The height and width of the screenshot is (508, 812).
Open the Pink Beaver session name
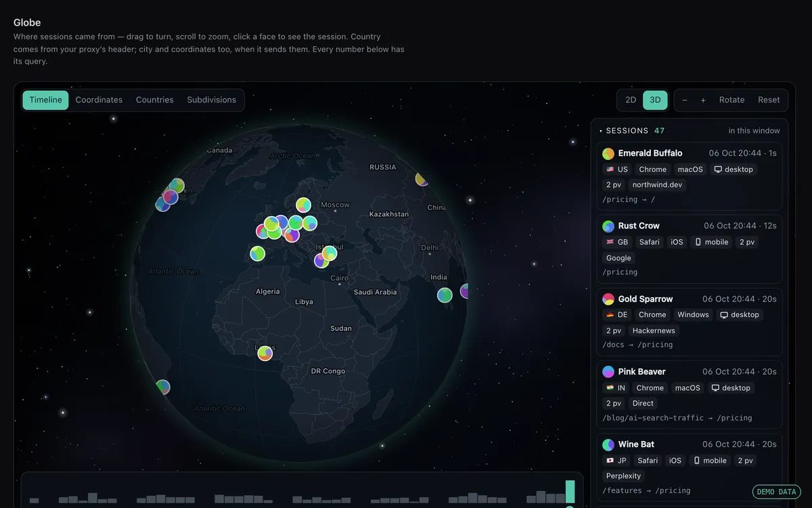tap(642, 372)
